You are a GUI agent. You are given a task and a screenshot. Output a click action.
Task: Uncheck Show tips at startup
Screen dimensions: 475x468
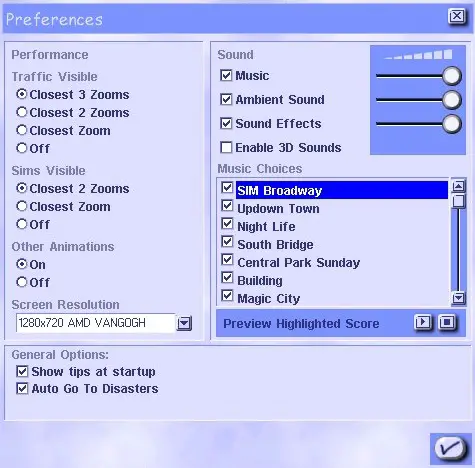pyautogui.click(x=22, y=371)
